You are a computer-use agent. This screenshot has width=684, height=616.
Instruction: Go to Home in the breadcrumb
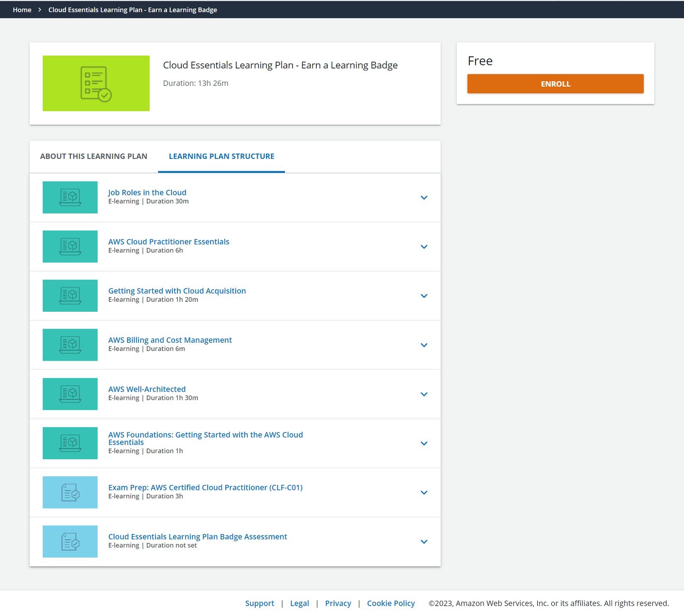click(22, 10)
